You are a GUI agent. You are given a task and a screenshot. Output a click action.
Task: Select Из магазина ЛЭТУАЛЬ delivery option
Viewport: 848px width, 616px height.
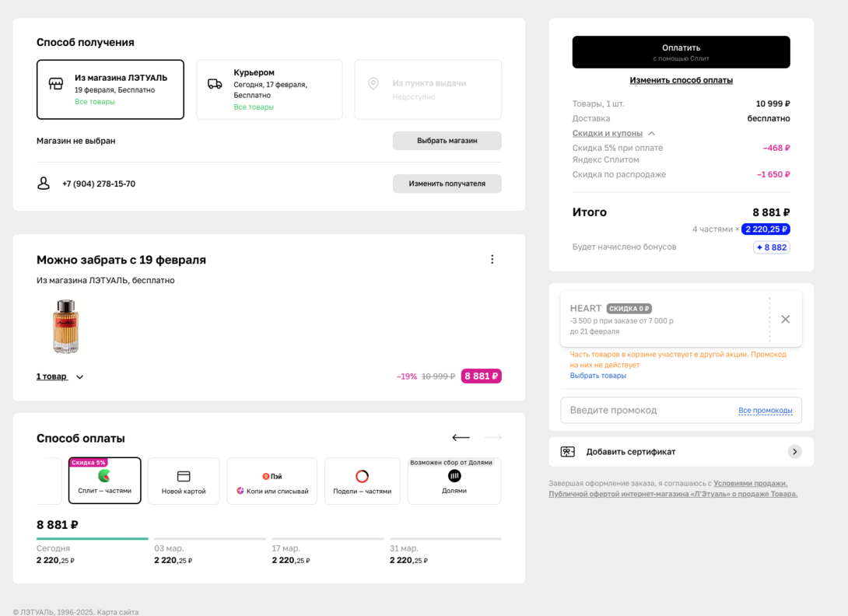click(110, 89)
